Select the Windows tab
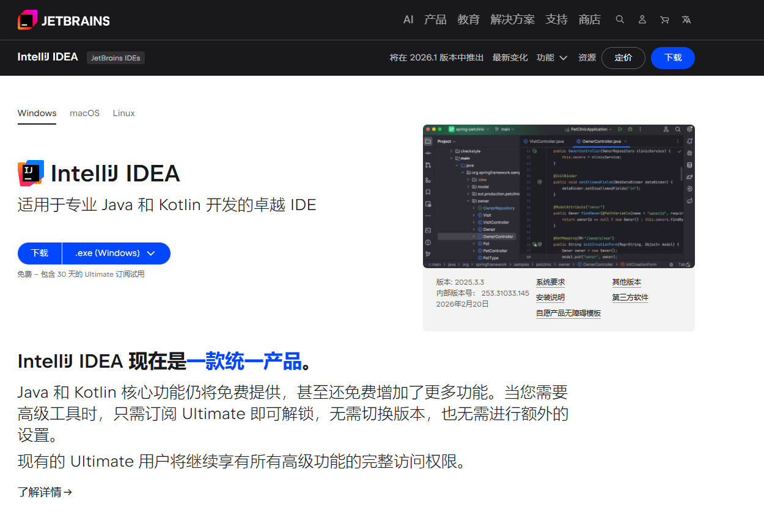The width and height of the screenshot is (764, 532). point(37,113)
